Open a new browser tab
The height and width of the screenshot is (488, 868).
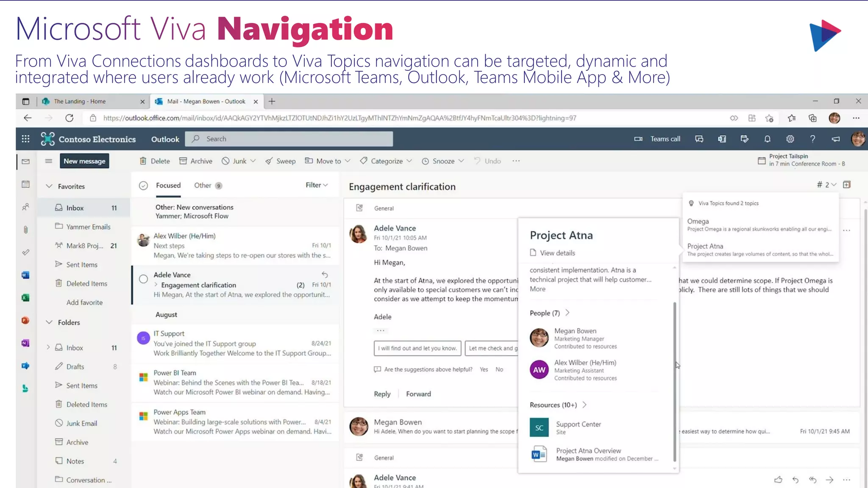[x=272, y=101]
